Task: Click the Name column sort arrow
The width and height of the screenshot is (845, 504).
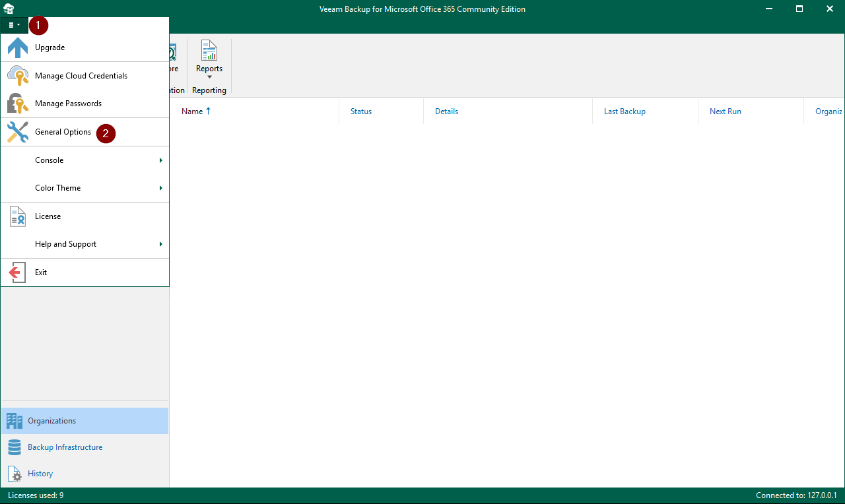Action: tap(209, 111)
